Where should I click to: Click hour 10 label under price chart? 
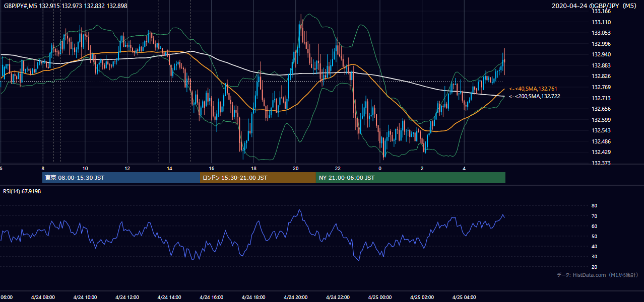[85, 169]
